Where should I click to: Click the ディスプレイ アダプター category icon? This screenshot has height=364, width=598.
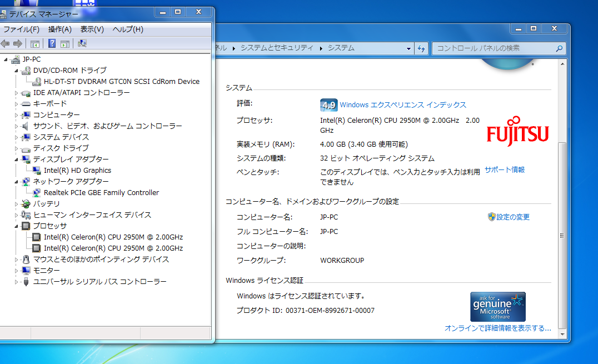(x=26, y=159)
